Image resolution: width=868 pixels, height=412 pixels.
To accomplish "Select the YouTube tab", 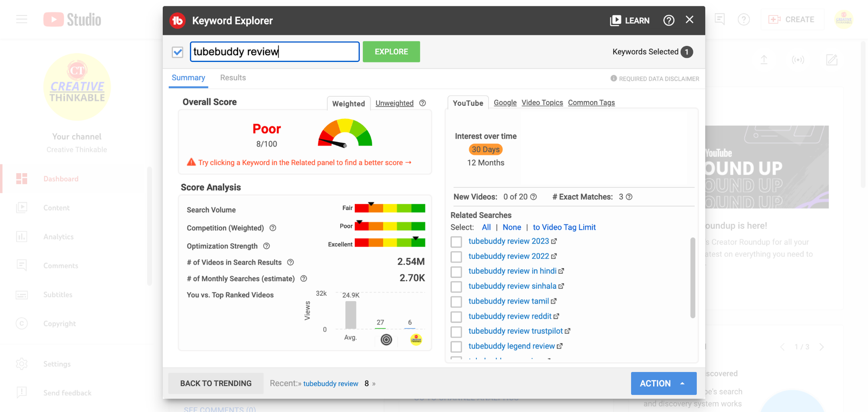I will click(468, 103).
